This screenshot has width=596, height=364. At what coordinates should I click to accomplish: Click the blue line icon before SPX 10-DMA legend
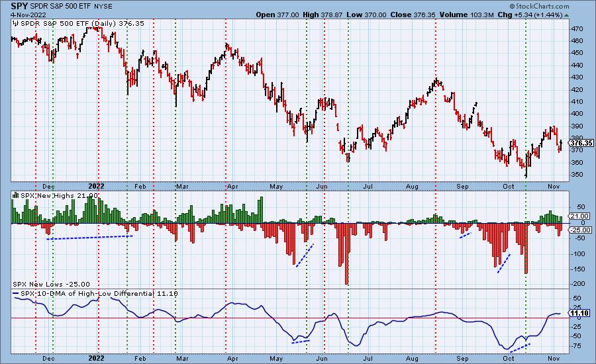click(16, 294)
